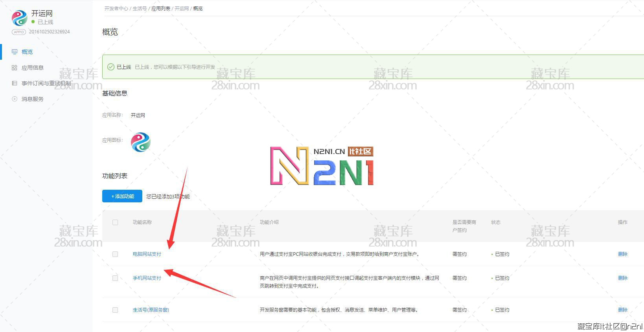Check the box for 电脑网站支付 row
The width and height of the screenshot is (644, 332).
coord(115,254)
